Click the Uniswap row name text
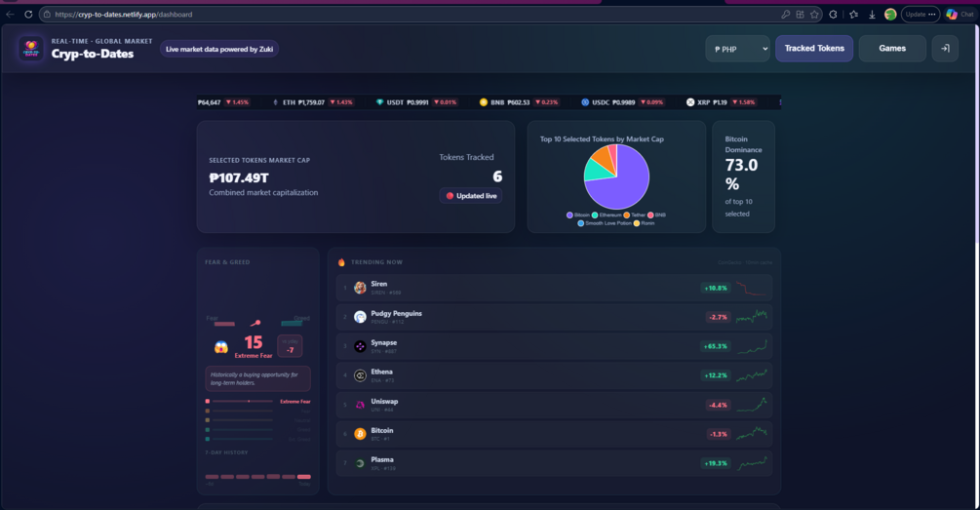 coord(384,401)
